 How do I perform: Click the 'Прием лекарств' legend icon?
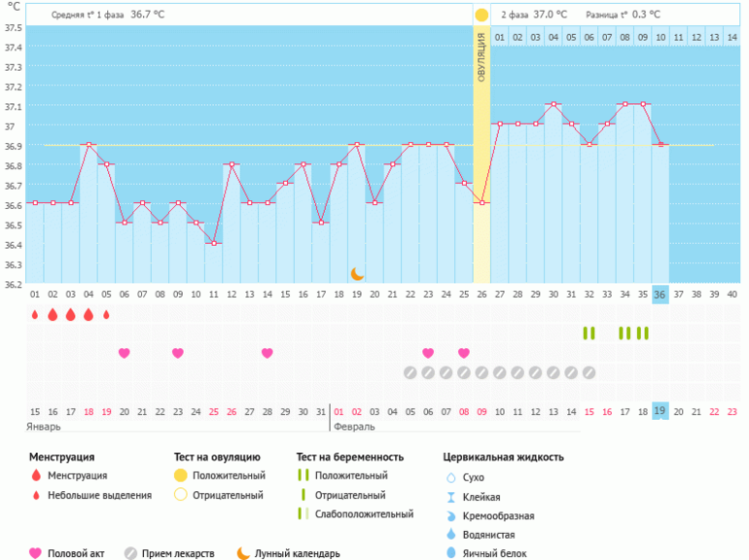[x=130, y=553]
